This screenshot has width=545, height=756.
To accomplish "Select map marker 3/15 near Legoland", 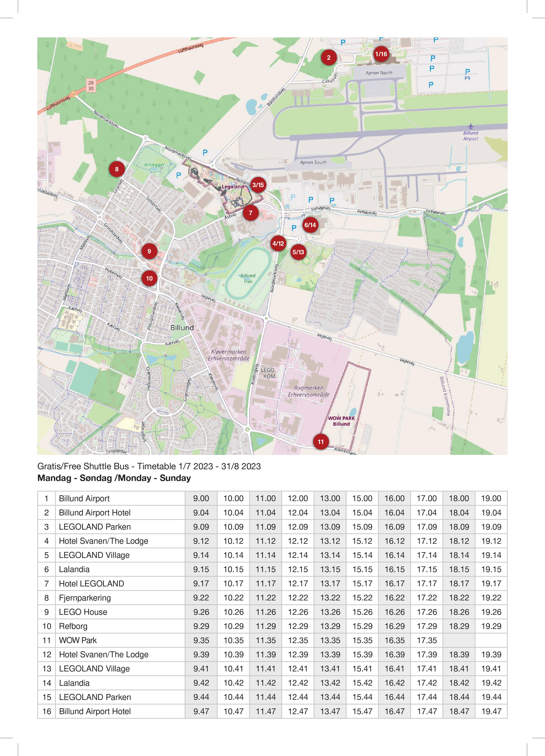I will pos(258,185).
